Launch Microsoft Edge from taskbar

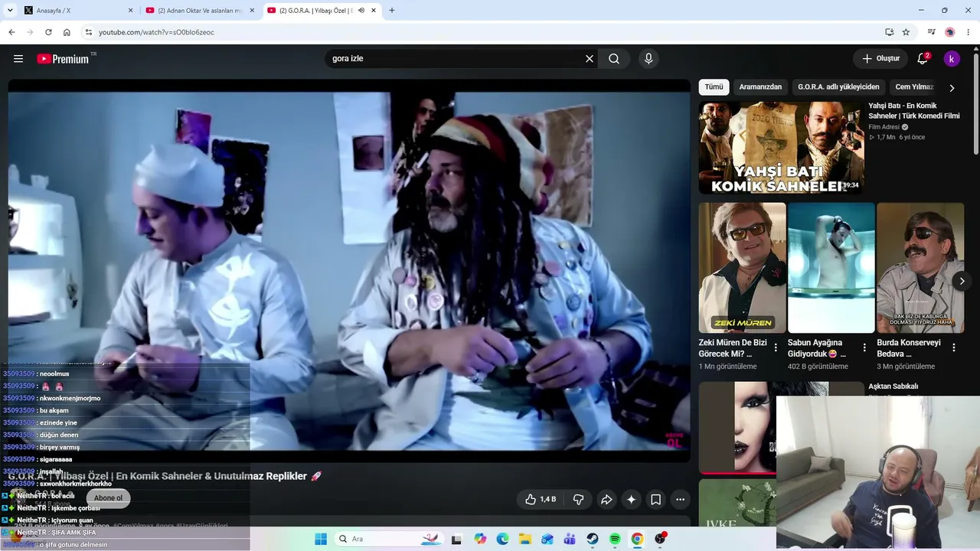(x=502, y=539)
